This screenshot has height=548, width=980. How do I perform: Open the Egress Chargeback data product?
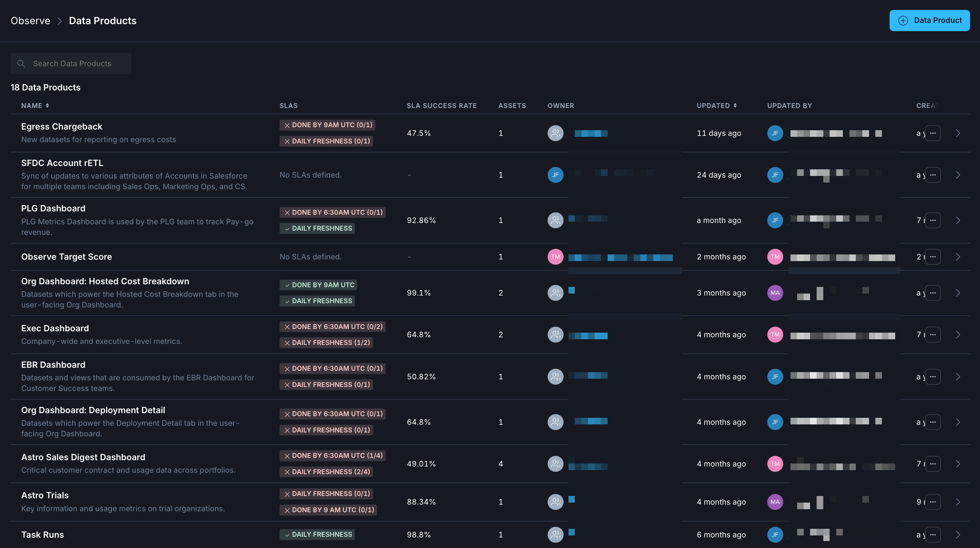coord(62,126)
